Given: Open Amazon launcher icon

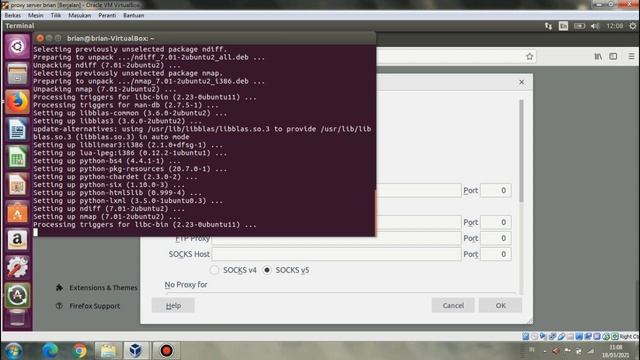Looking at the screenshot, I should [17, 240].
